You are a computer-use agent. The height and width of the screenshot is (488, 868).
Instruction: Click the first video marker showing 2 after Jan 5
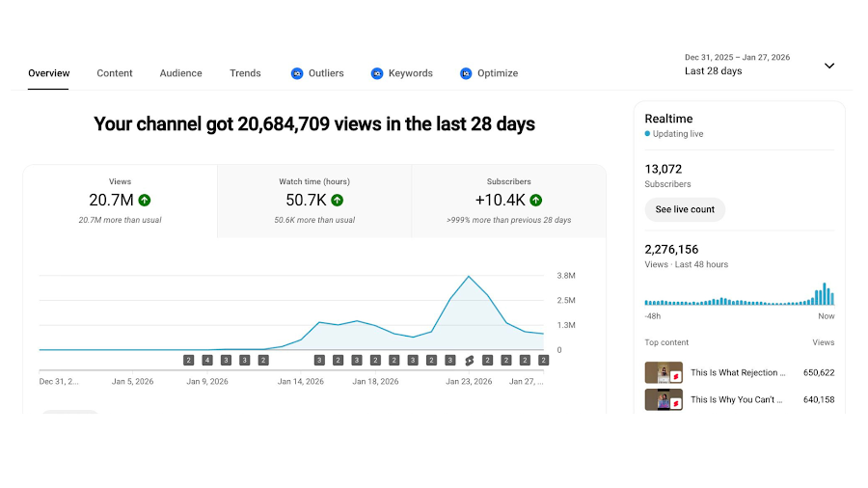pyautogui.click(x=189, y=361)
